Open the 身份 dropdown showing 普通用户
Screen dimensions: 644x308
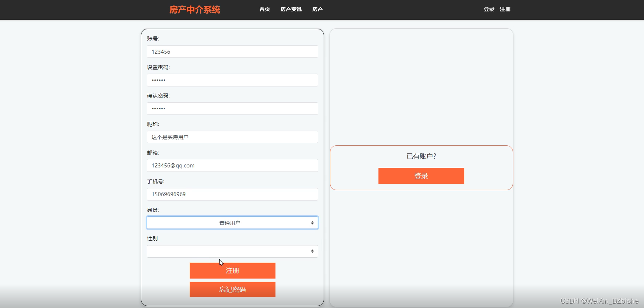(232, 223)
